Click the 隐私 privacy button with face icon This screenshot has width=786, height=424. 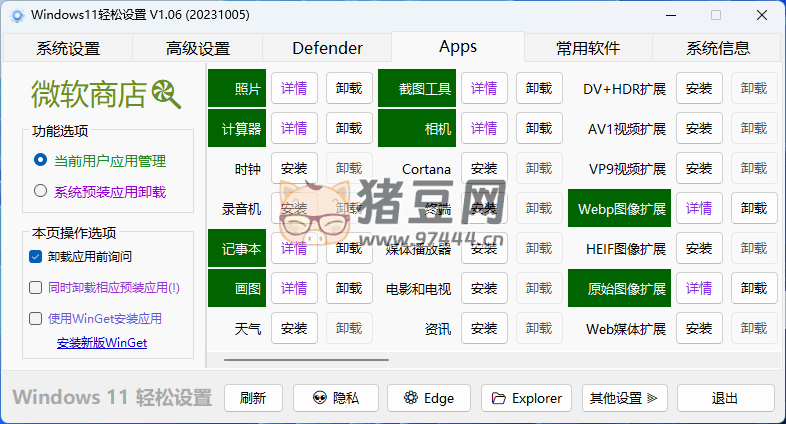coord(335,398)
